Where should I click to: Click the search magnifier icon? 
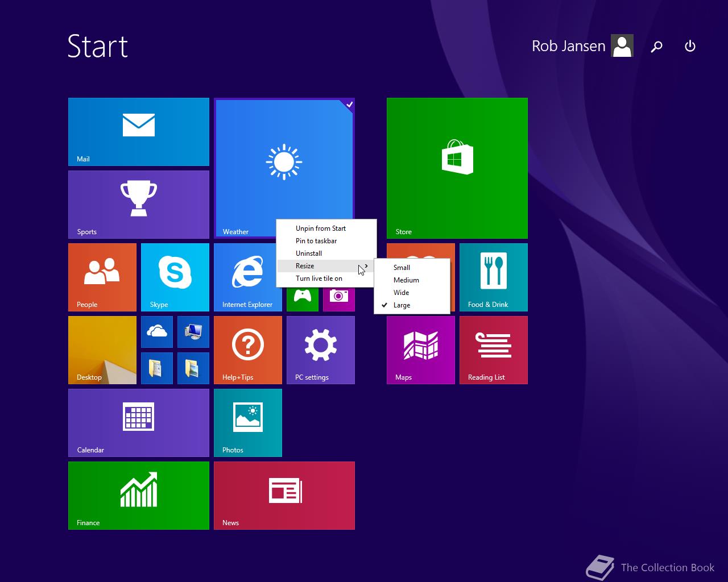point(657,47)
